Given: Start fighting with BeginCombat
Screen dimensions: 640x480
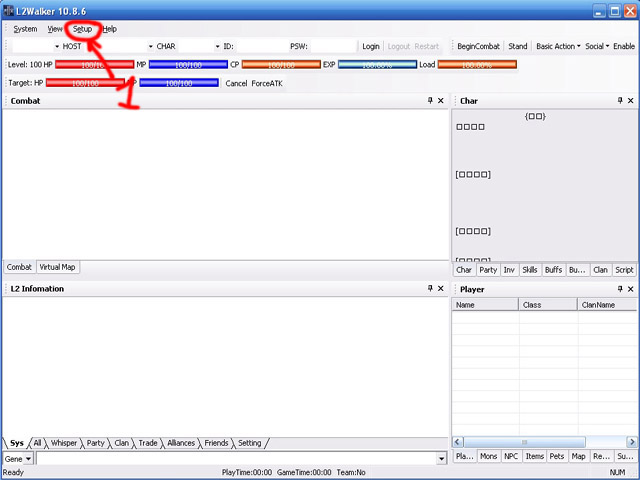Looking at the screenshot, I should click(478, 47).
